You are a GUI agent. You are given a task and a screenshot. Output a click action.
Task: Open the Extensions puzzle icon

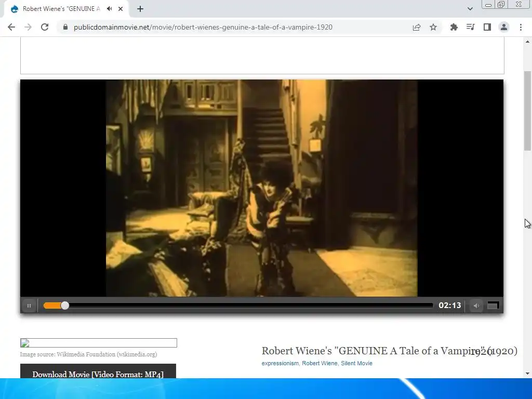(454, 27)
